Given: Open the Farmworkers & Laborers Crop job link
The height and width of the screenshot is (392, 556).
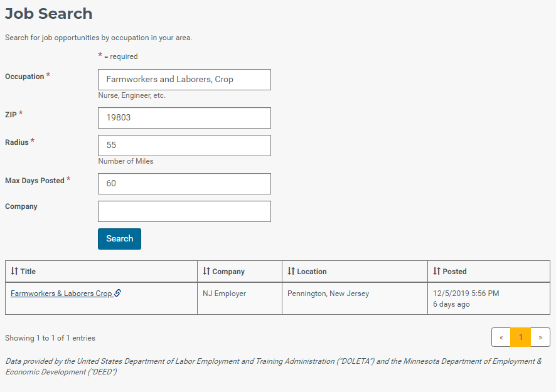Looking at the screenshot, I should tap(61, 294).
